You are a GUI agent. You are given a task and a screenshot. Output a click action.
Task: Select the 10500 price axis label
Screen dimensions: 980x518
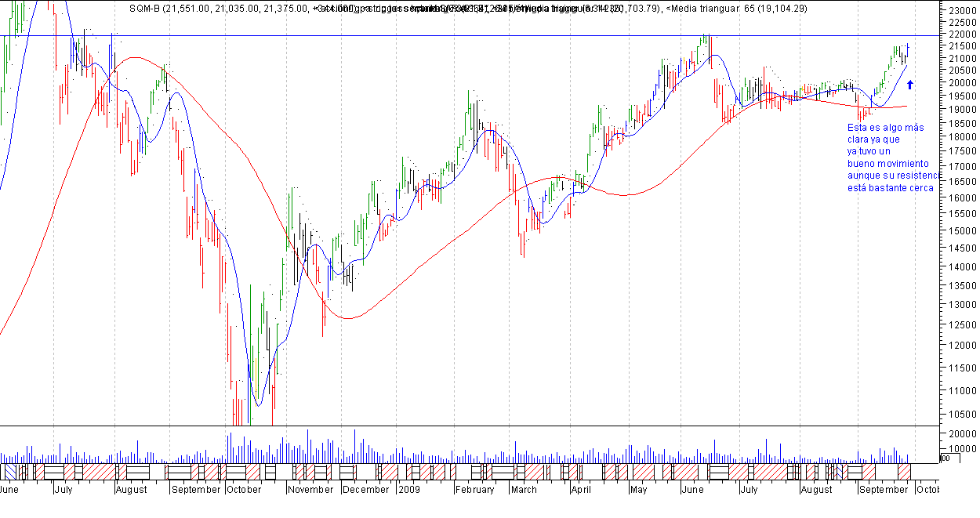click(x=961, y=416)
